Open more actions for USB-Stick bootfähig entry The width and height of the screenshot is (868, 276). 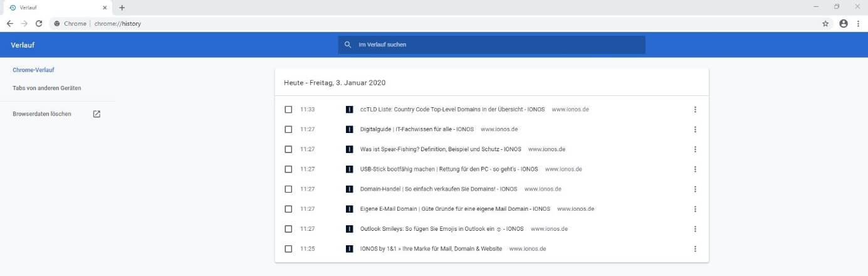point(695,169)
